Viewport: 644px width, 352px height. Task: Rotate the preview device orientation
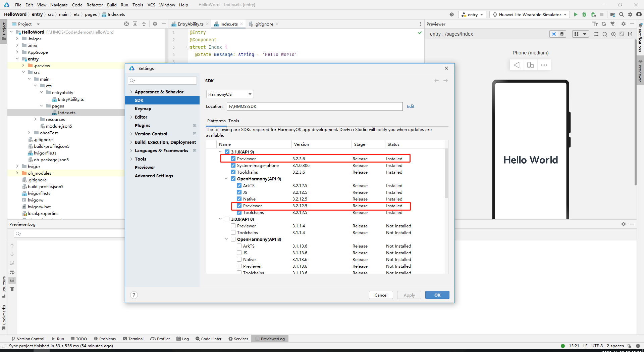pos(531,65)
